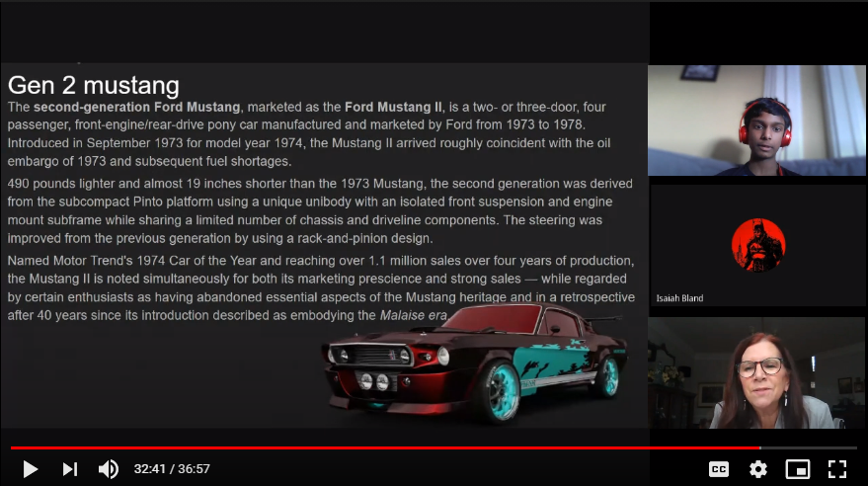
Task: Select the bottom webcam tile with glasses
Action: click(756, 372)
